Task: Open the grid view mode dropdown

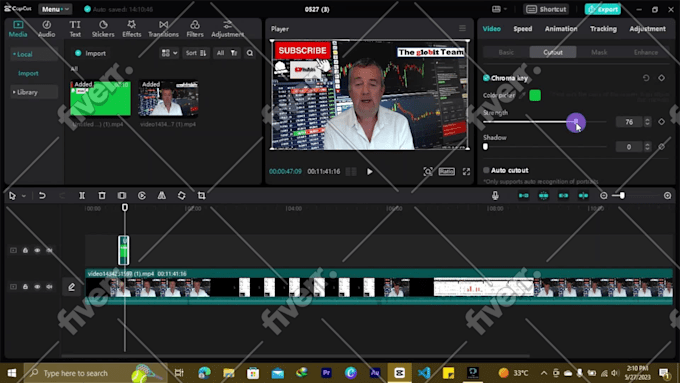Action: tap(169, 53)
